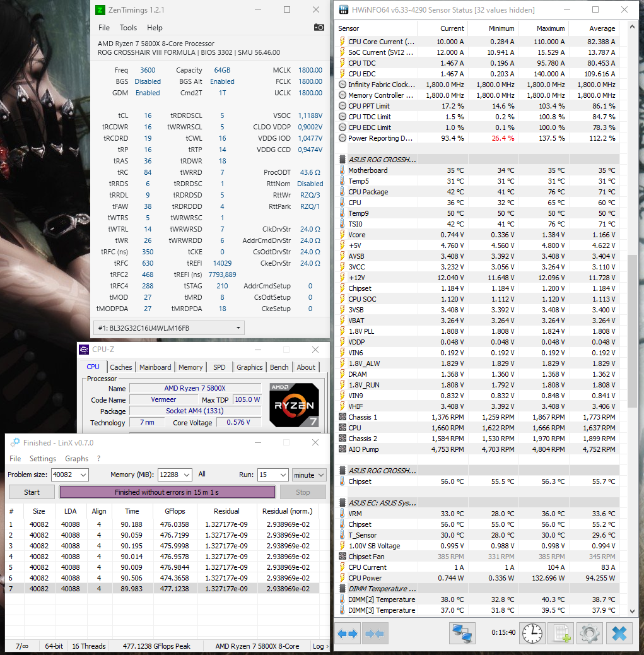Open ZenTimings Help menu
This screenshot has height=655, width=644.
click(x=155, y=28)
